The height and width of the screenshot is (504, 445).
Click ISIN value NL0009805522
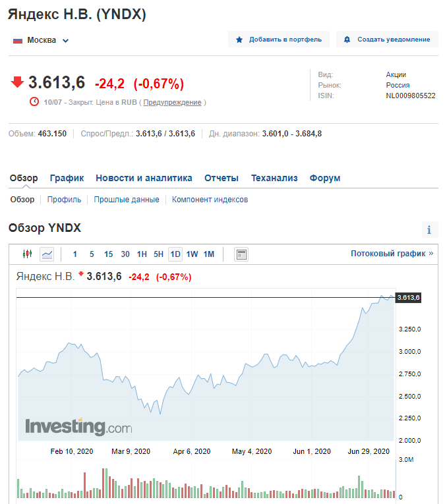click(411, 96)
